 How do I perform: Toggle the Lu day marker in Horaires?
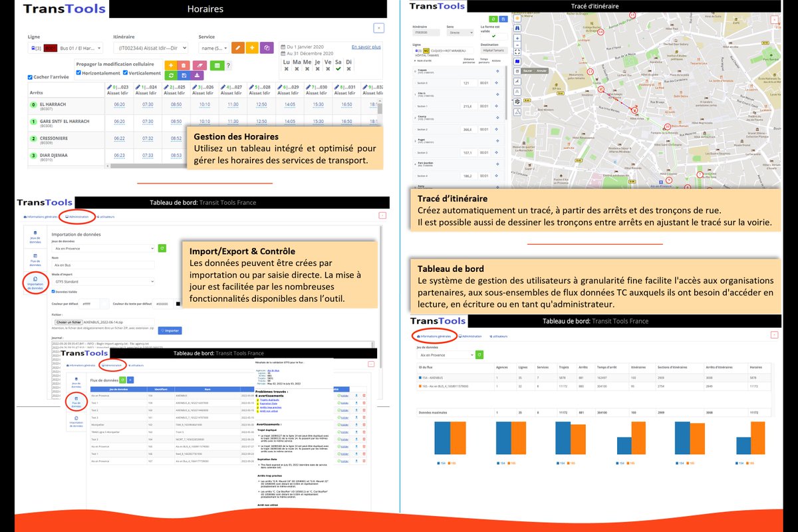click(287, 68)
